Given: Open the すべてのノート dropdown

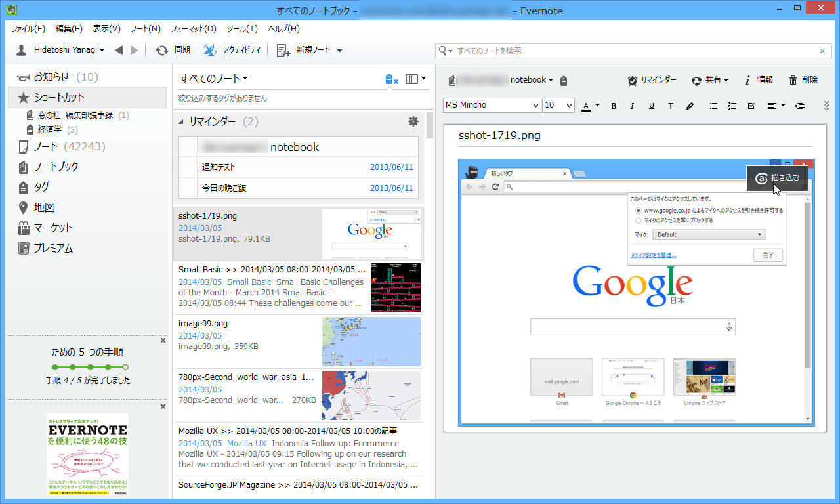Looking at the screenshot, I should (213, 79).
